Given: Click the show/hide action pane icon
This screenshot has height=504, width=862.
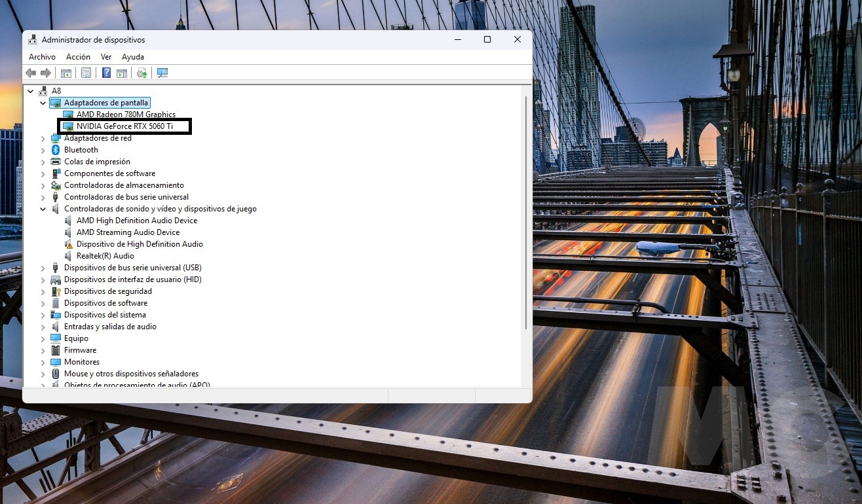Looking at the screenshot, I should (x=122, y=73).
